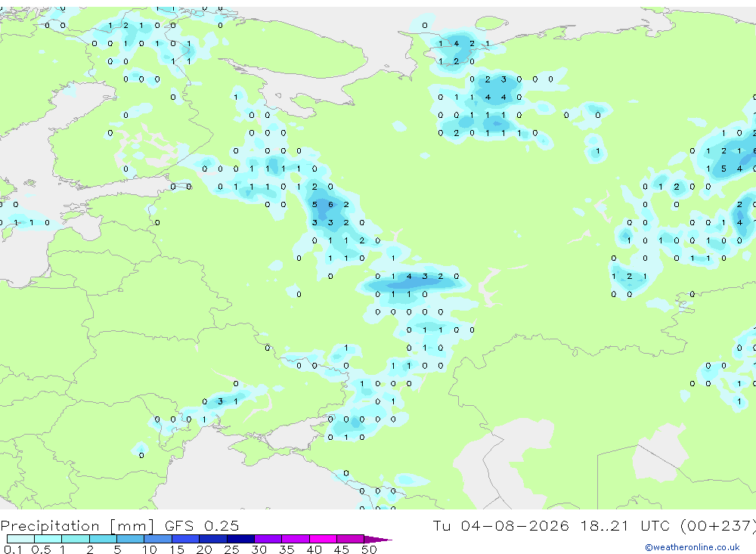The width and height of the screenshot is (756, 554).
Task: Click the date '04-08-2026' text
Action: coord(514,525)
